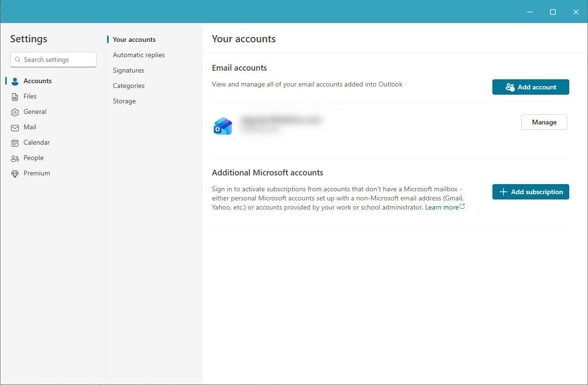Click the Settings title text
This screenshot has height=385, width=588.
click(x=29, y=39)
